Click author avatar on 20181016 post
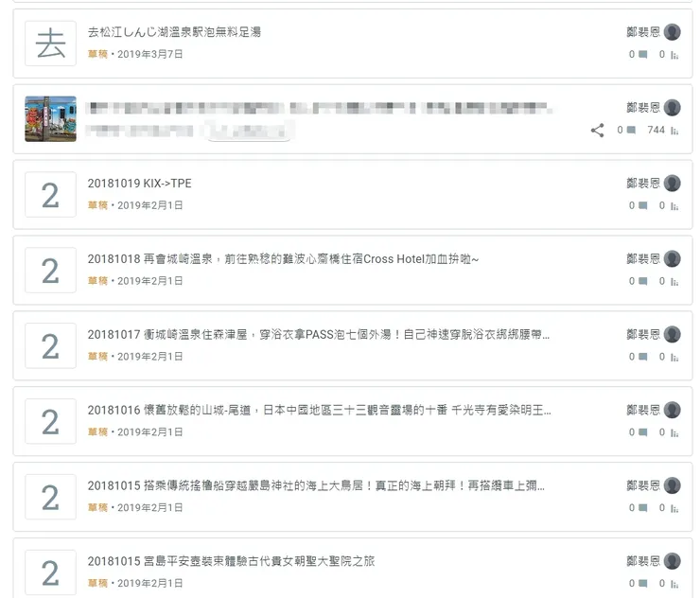The image size is (700, 598). [x=672, y=410]
